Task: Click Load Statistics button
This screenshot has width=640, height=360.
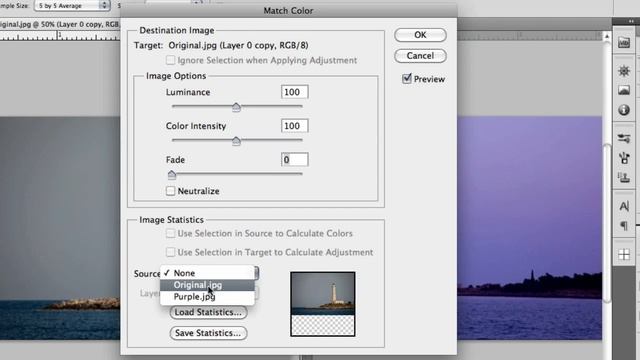Action: click(x=208, y=312)
